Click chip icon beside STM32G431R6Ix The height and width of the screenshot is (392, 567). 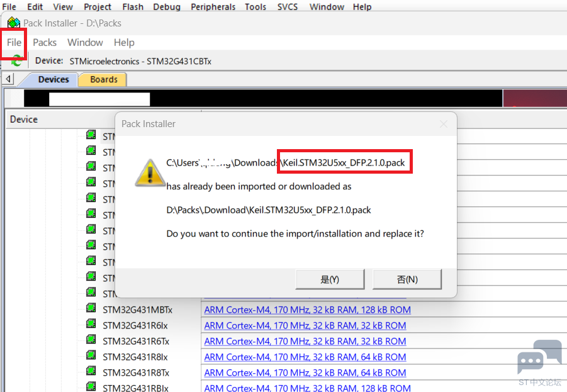pos(91,323)
